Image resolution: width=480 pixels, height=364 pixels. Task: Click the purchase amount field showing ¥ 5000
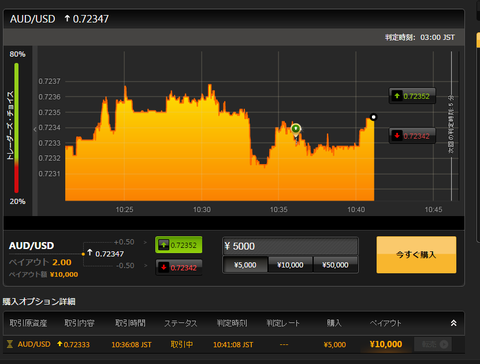(290, 246)
